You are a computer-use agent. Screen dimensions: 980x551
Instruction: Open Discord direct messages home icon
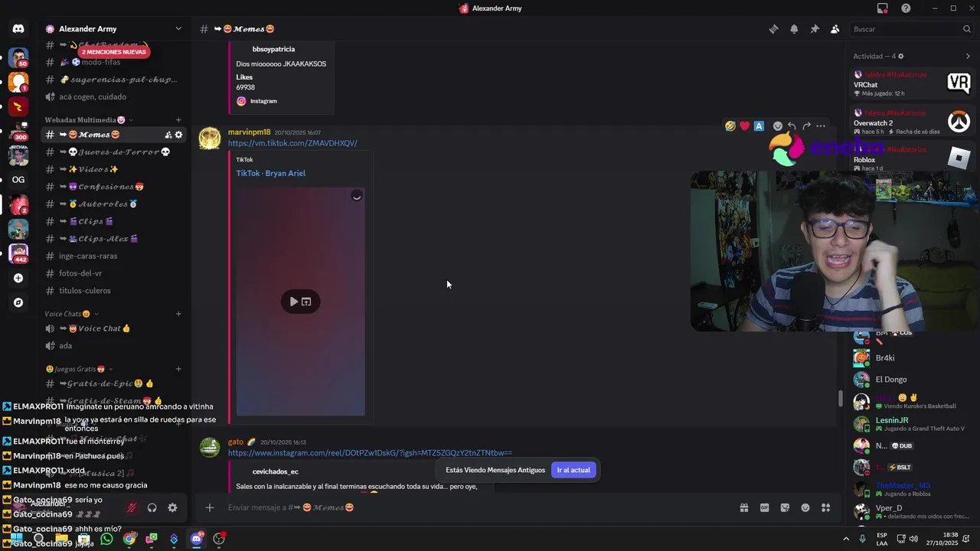pyautogui.click(x=18, y=29)
